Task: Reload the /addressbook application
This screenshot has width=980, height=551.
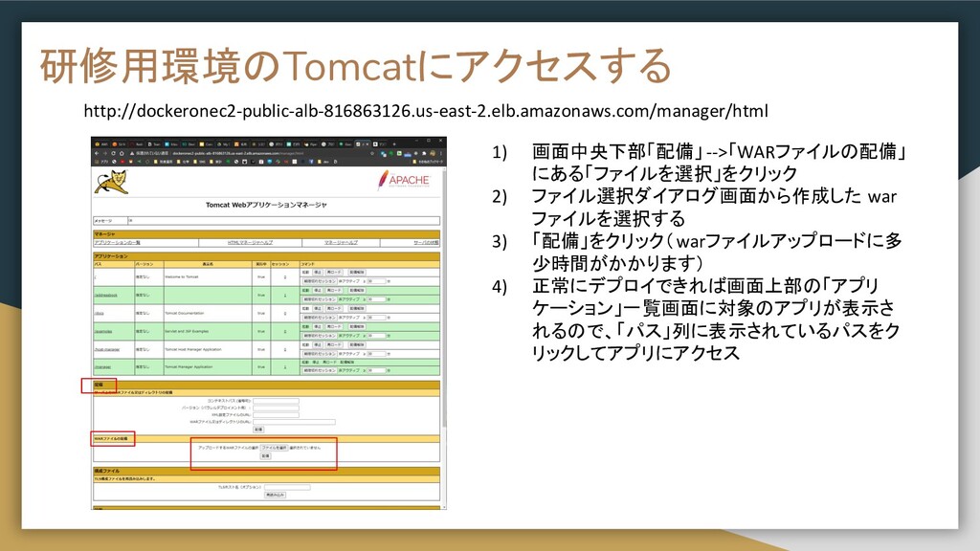Action: pyautogui.click(x=334, y=290)
